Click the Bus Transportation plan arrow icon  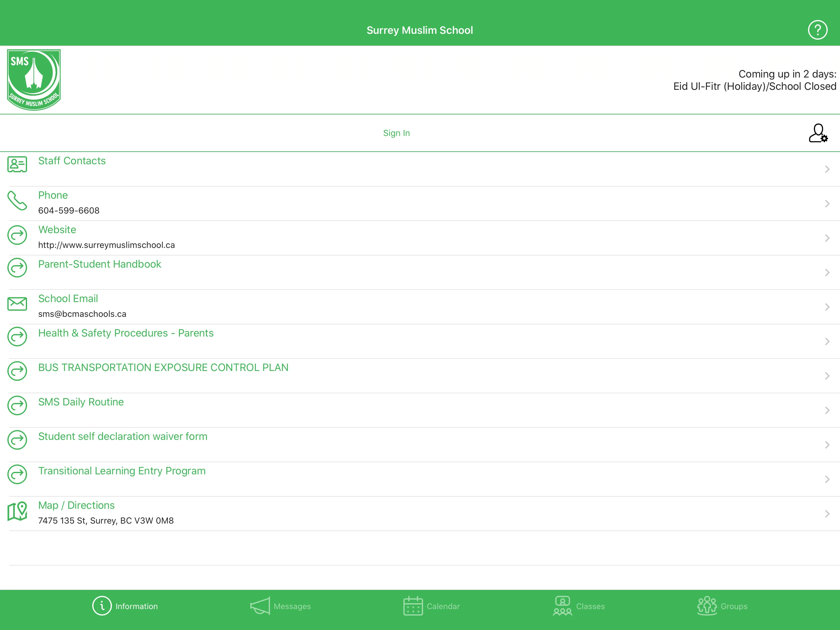[x=17, y=371]
